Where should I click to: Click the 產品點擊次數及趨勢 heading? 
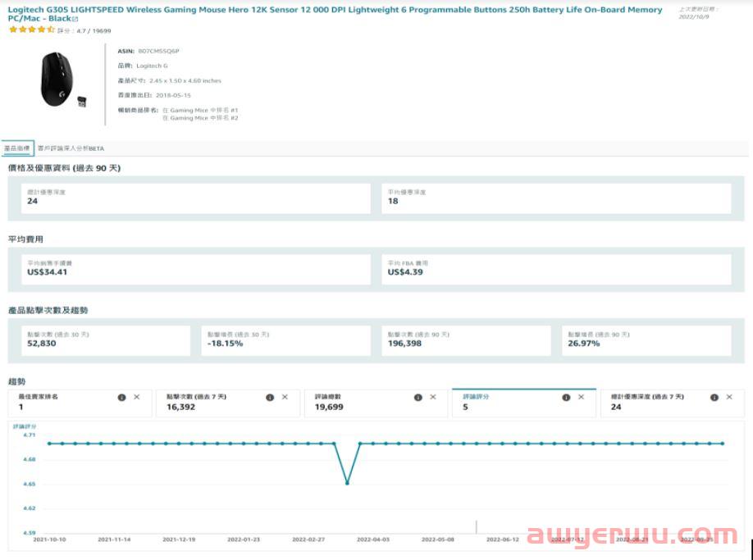pyautogui.click(x=48, y=311)
